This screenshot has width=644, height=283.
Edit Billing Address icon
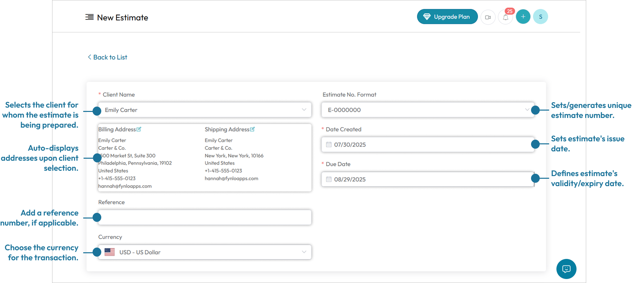click(x=139, y=129)
